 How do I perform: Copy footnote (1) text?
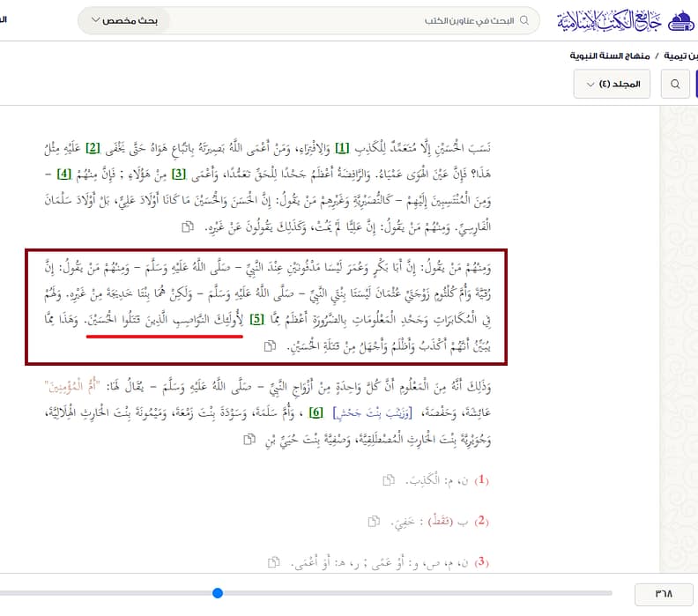(389, 479)
